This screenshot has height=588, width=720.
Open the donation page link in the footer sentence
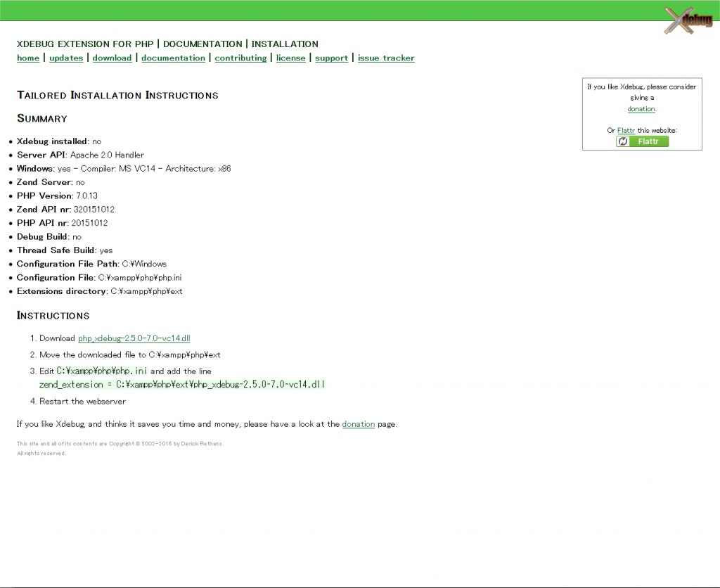tap(358, 424)
